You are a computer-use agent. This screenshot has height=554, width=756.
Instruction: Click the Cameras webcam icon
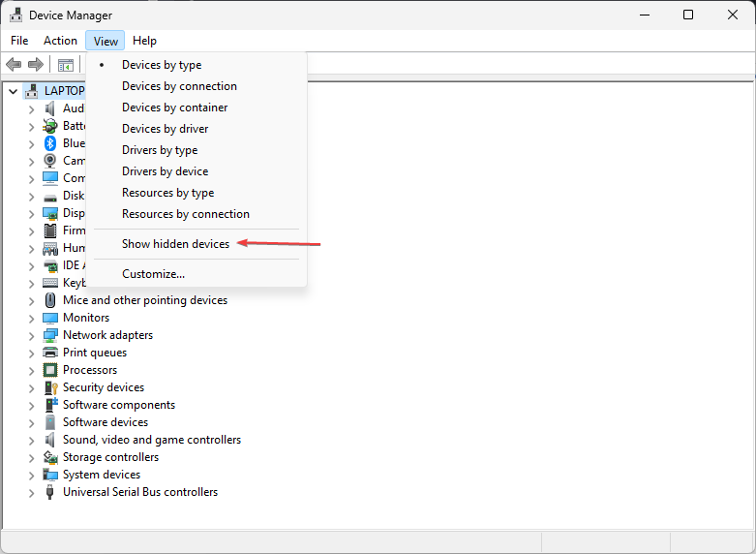coord(50,161)
